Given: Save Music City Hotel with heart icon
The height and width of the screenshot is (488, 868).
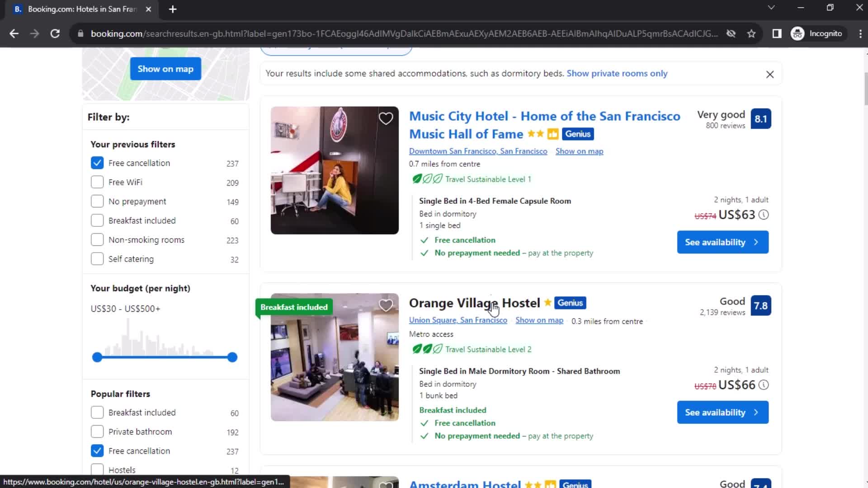Looking at the screenshot, I should tap(386, 118).
